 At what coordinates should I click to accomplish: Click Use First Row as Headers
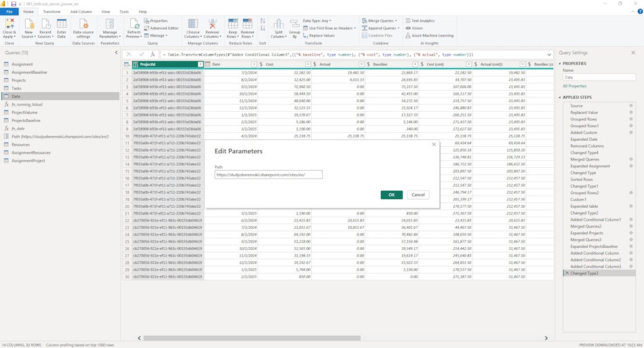(329, 28)
